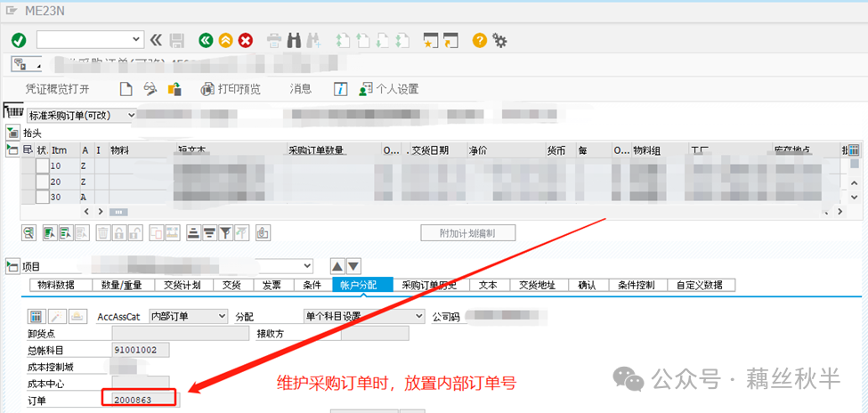Click the red Cancel X icon
The height and width of the screenshot is (413, 868).
click(x=245, y=40)
